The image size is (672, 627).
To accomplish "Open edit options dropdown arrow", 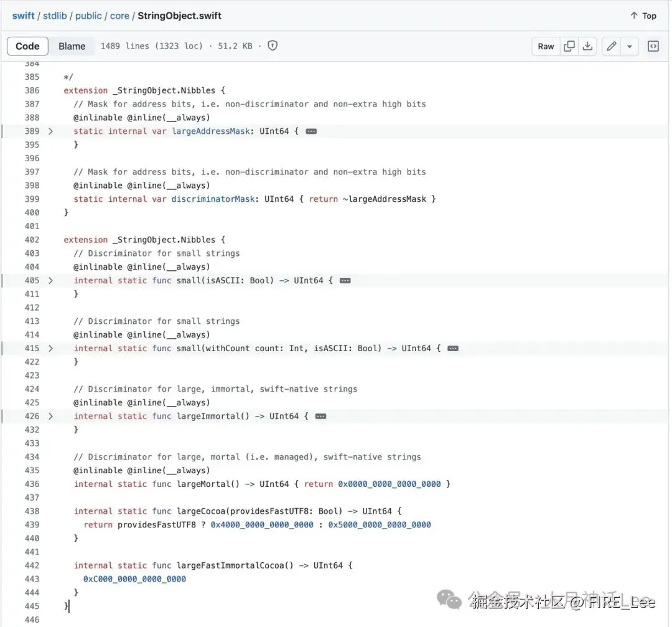I will coord(630,46).
